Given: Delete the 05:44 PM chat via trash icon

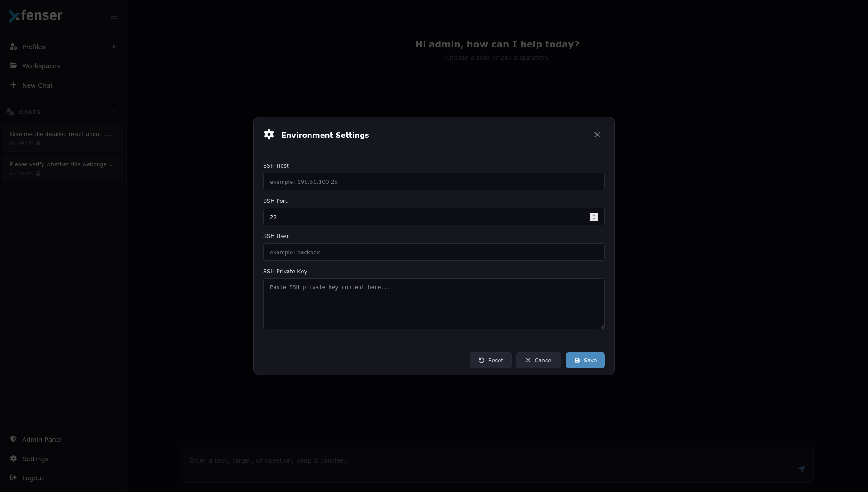Looking at the screenshot, I should [x=38, y=143].
